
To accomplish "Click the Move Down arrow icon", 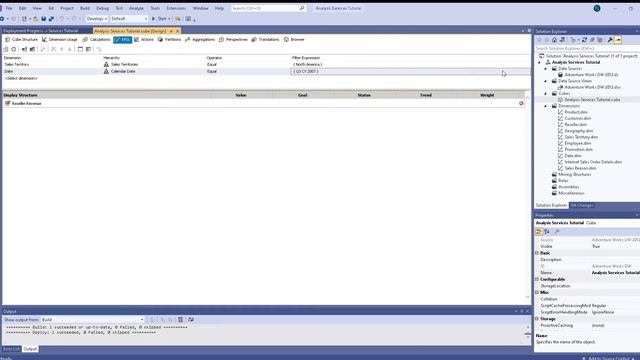I will point(70,49).
